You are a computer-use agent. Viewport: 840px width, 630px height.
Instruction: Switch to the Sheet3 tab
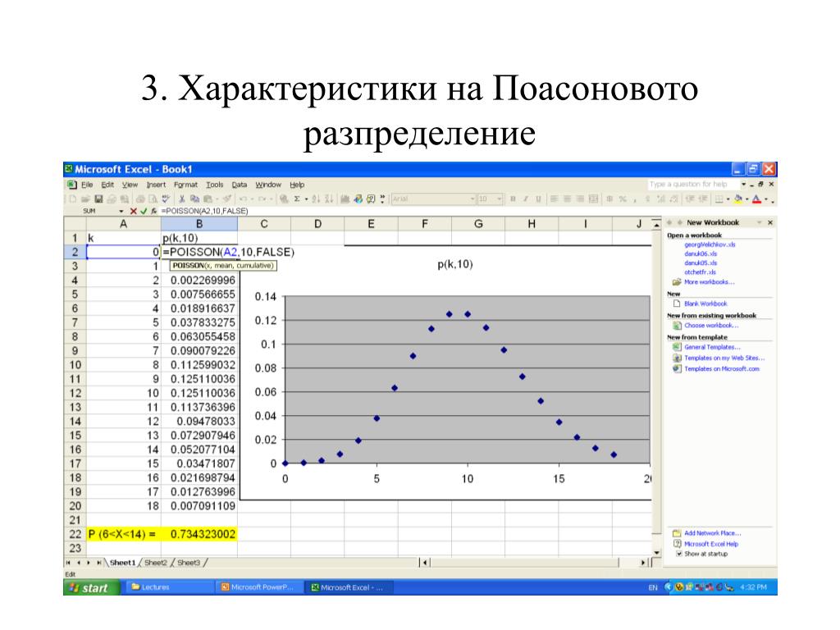coord(189,563)
